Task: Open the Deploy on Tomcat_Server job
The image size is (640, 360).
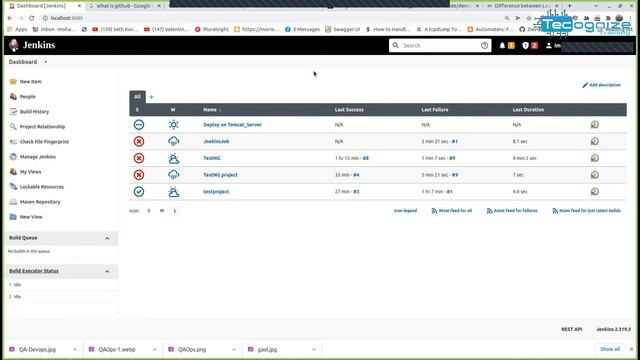Action: [x=232, y=124]
